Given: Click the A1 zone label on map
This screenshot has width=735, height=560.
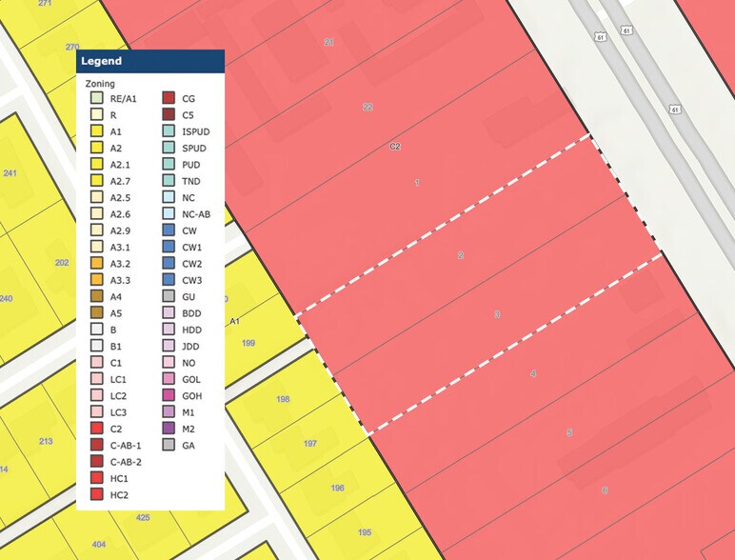Looking at the screenshot, I should pos(235,321).
